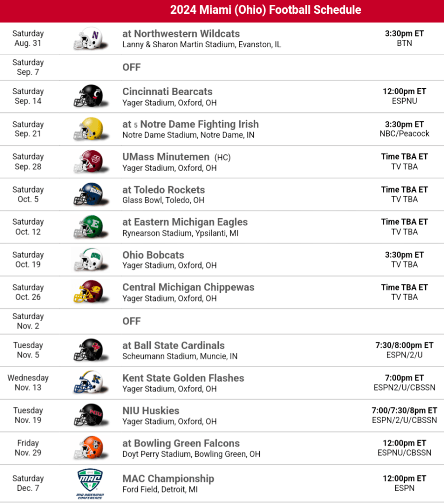Click the Notre Dame gold helmet icon
444x504 pixels.
88,129
